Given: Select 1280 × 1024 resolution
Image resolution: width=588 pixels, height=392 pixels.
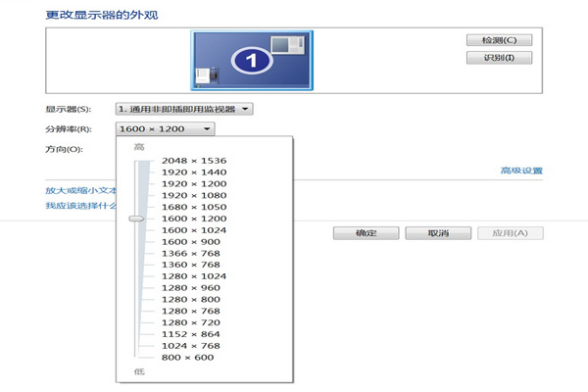Looking at the screenshot, I should pyautogui.click(x=194, y=276).
